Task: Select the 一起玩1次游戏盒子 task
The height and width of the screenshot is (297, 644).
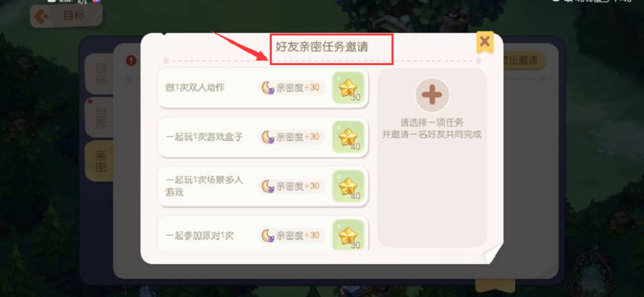Action: (x=263, y=137)
